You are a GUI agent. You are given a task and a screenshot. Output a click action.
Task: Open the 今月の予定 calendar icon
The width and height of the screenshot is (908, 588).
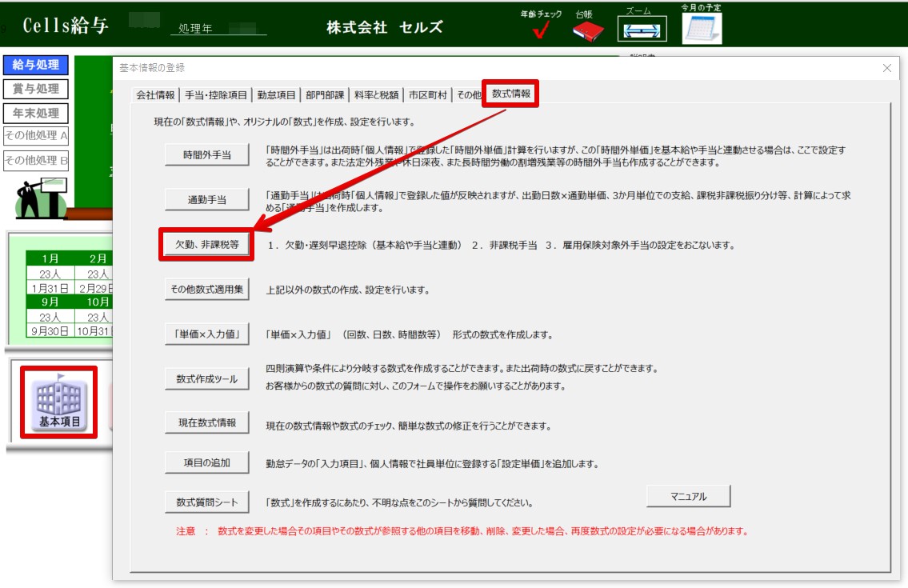pyautogui.click(x=701, y=28)
